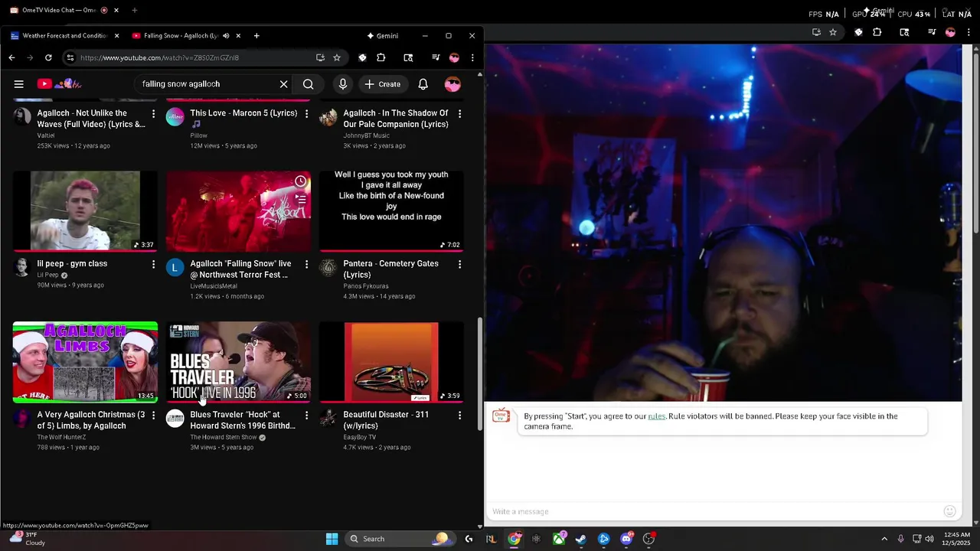Open extensions puzzle icon in front window
This screenshot has height=551, width=980.
[x=381, y=57]
